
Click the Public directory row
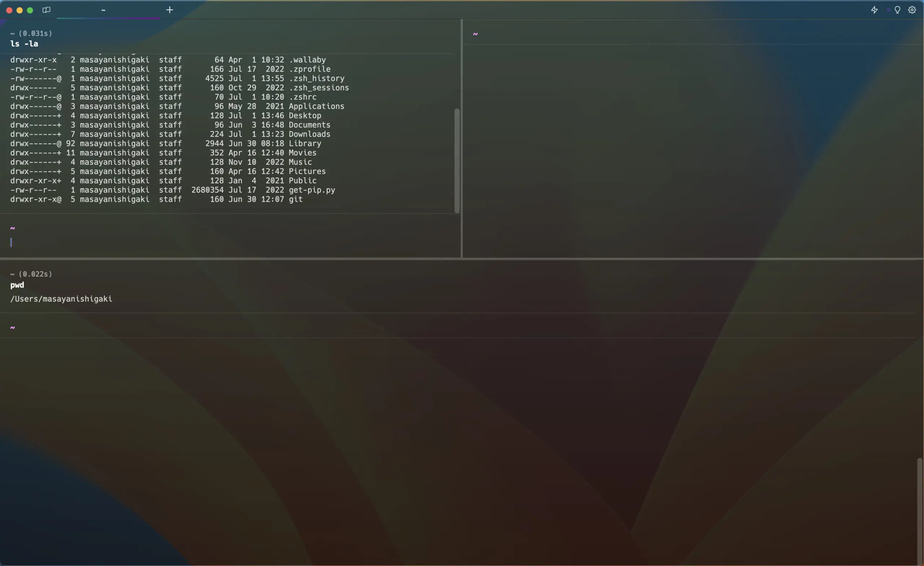pos(164,181)
